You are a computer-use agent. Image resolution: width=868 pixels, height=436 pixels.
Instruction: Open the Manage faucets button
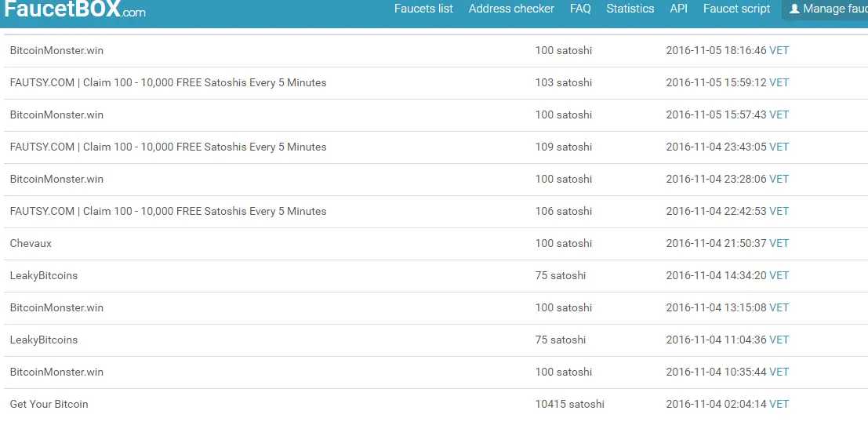point(825,9)
